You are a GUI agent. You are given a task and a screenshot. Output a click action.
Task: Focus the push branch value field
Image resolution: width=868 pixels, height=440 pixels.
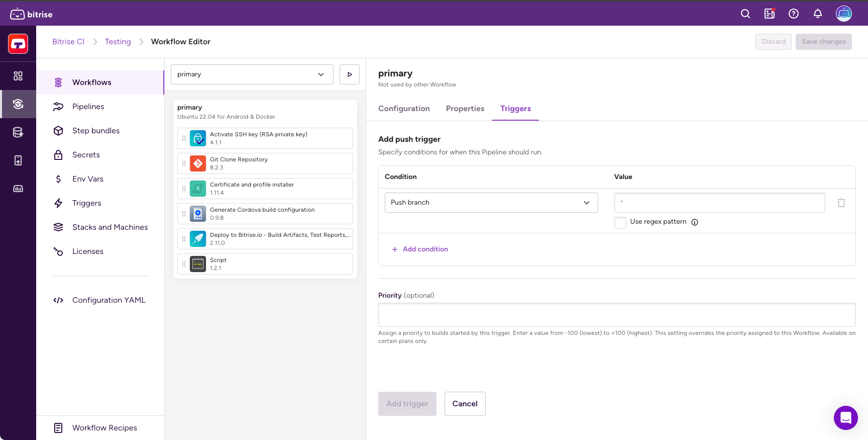tap(719, 203)
